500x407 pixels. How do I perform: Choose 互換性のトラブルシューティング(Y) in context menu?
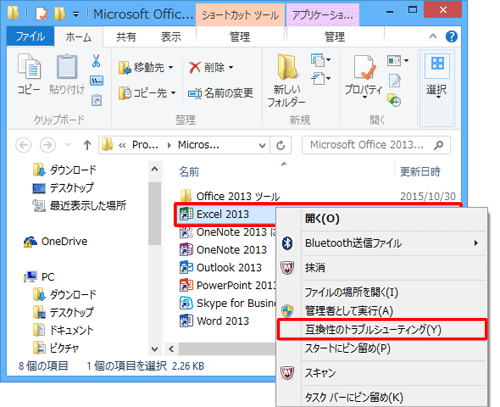pos(381,329)
